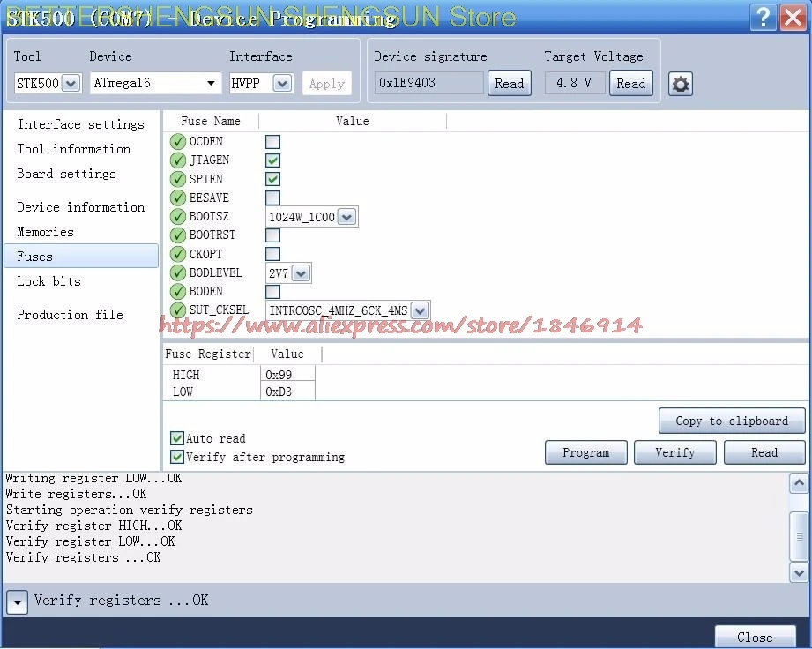Viewport: 812px width, 649px height.
Task: Click the EESAVE fuse status icon
Action: pyautogui.click(x=177, y=198)
